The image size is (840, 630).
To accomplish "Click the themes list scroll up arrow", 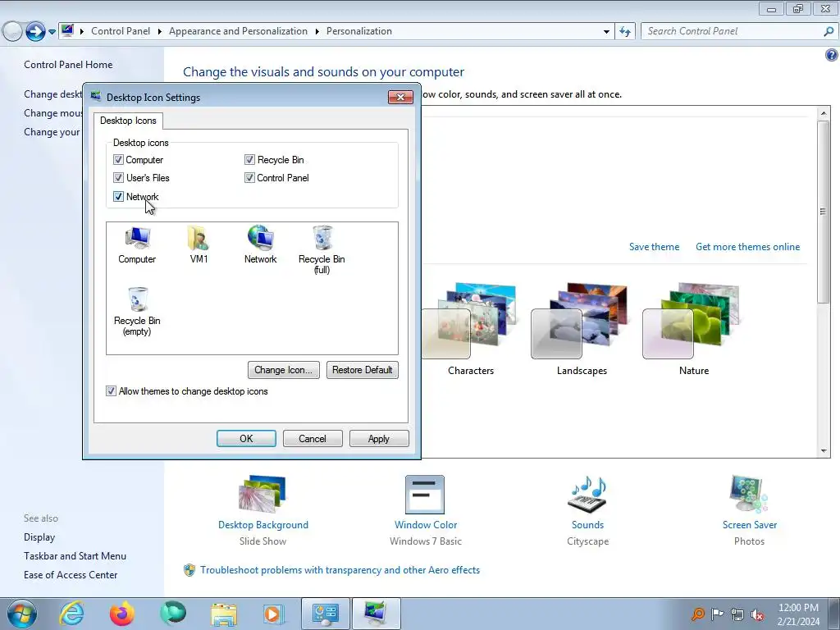I will pyautogui.click(x=824, y=113).
